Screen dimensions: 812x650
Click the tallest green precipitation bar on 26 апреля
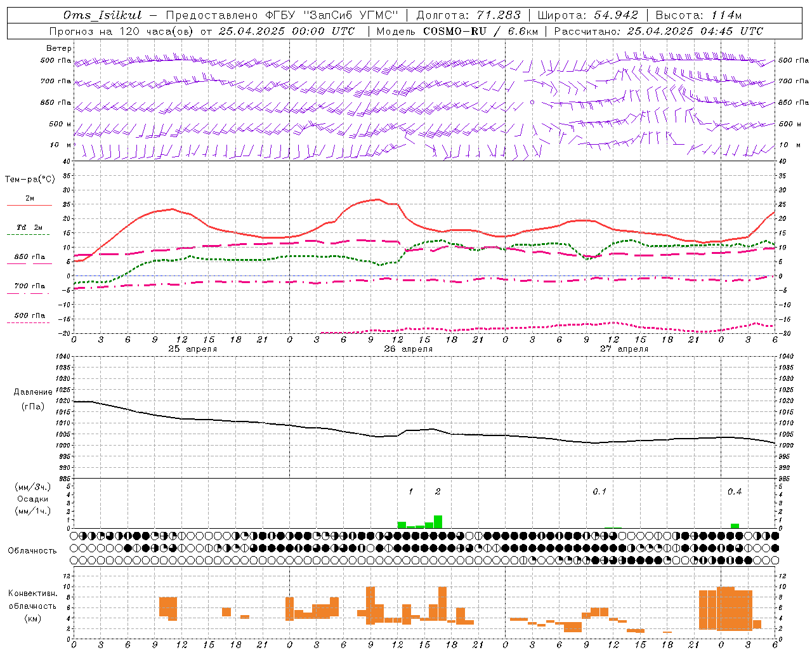438,522
